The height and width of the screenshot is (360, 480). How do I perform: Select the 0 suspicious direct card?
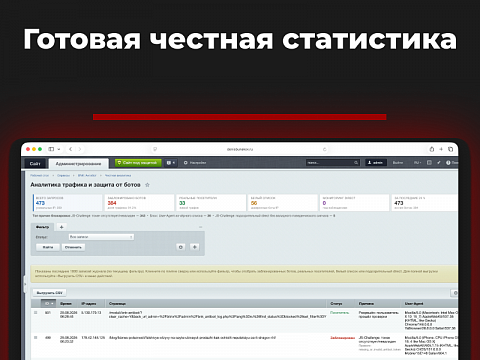354,203
